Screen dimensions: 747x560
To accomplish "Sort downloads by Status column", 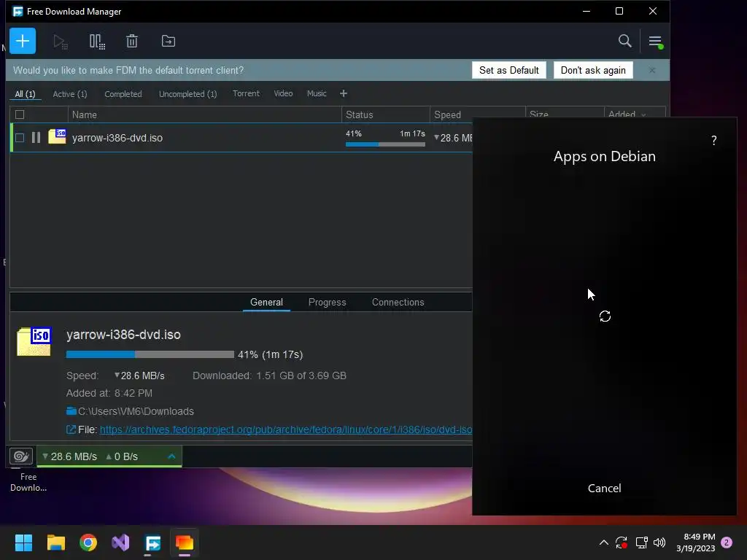I will click(x=386, y=114).
